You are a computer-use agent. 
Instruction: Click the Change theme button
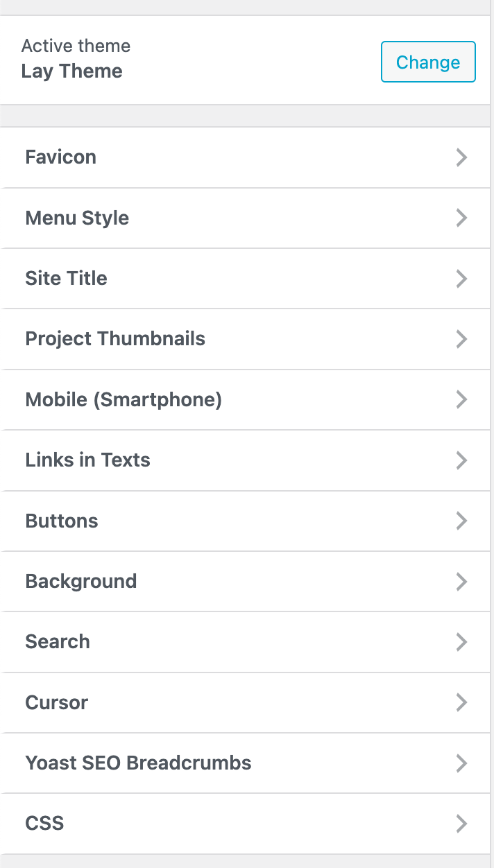(x=428, y=62)
